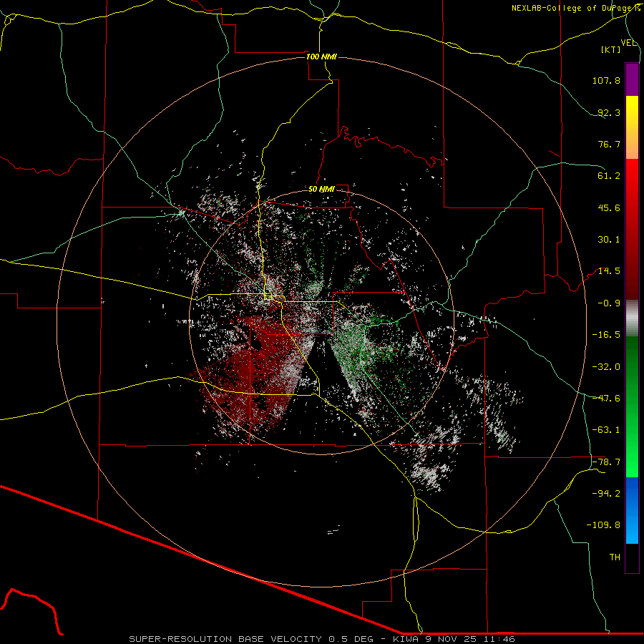Screen dimensions: 644x644
Task: Click the 30.1 legend value
Action: pyautogui.click(x=609, y=240)
